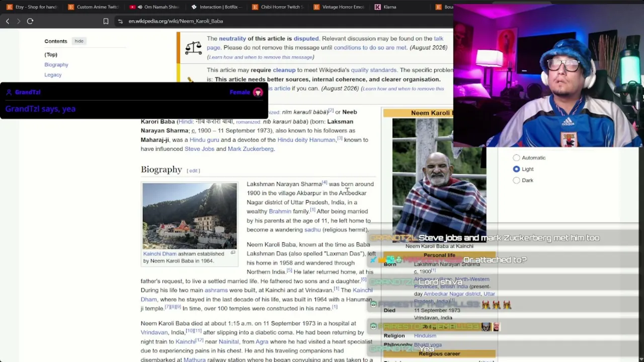
Task: Open the sadhu link
Action: click(312, 230)
